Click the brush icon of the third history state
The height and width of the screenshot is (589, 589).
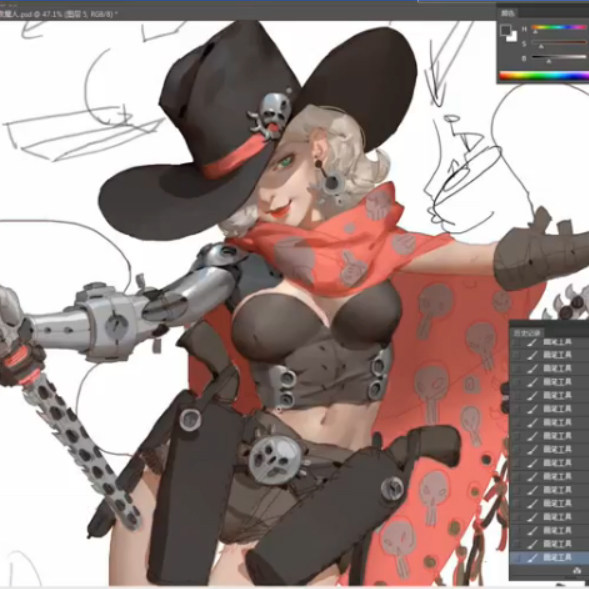pos(532,369)
